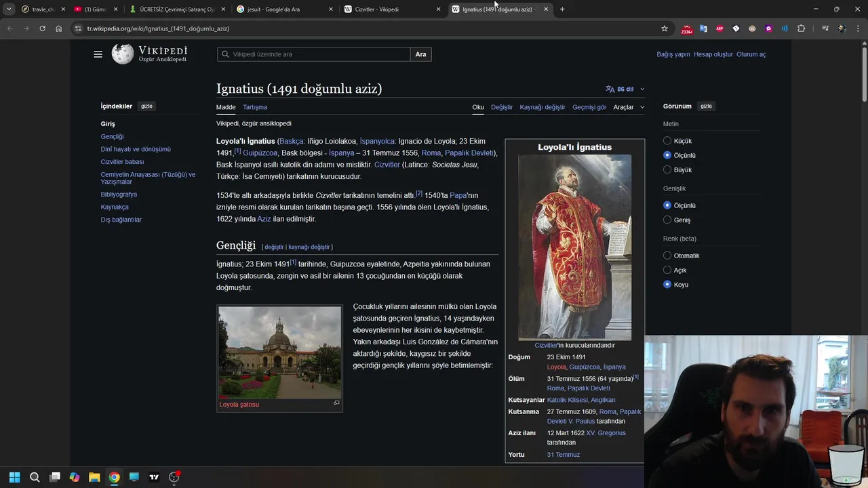Open Windows taskbar search
The image size is (868, 488).
click(x=35, y=477)
